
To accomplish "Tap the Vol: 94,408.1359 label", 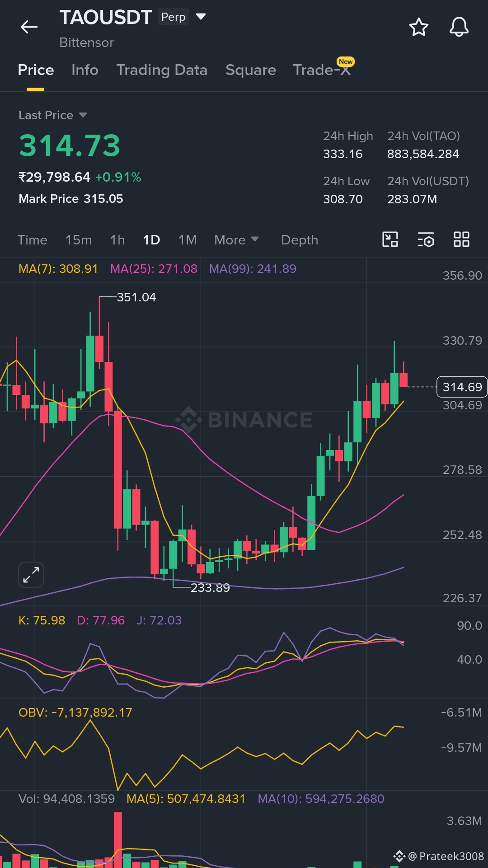I will pos(67,799).
